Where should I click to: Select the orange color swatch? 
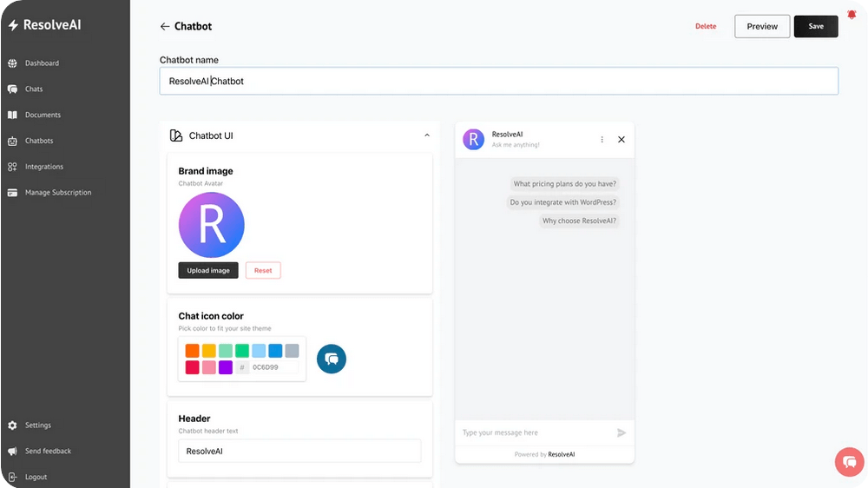click(x=193, y=351)
